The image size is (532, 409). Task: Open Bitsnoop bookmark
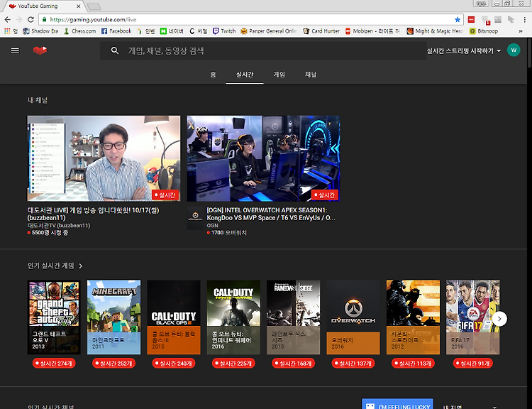pyautogui.click(x=484, y=31)
